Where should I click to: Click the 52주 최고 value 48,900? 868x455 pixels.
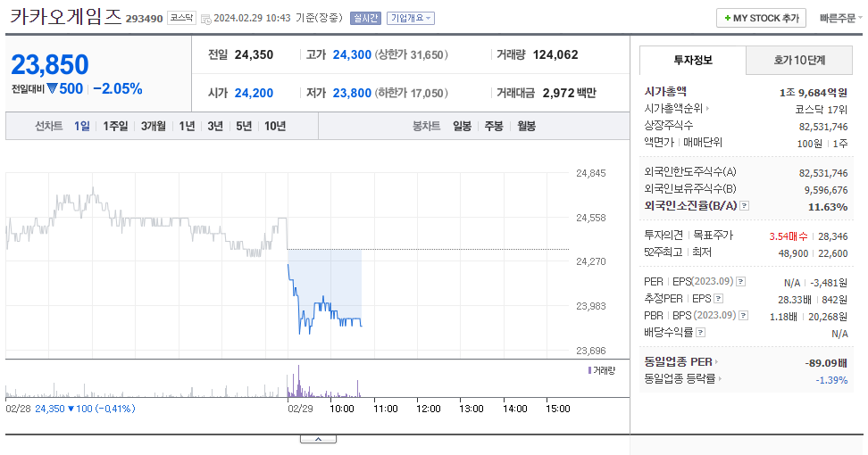tap(793, 253)
